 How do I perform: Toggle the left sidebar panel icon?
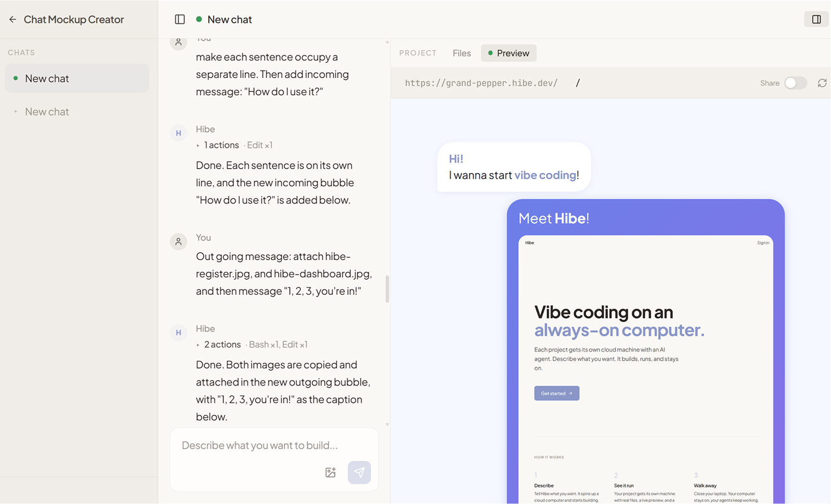pyautogui.click(x=180, y=19)
